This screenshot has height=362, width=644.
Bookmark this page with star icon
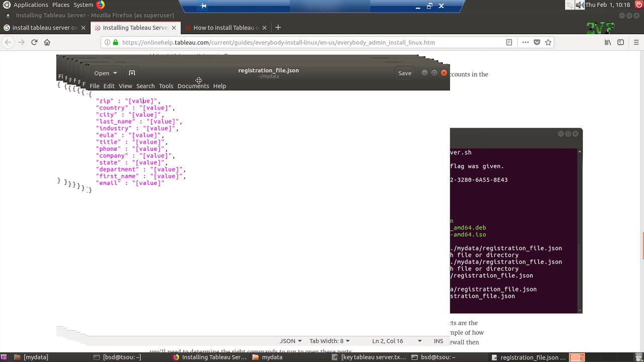pos(548,42)
